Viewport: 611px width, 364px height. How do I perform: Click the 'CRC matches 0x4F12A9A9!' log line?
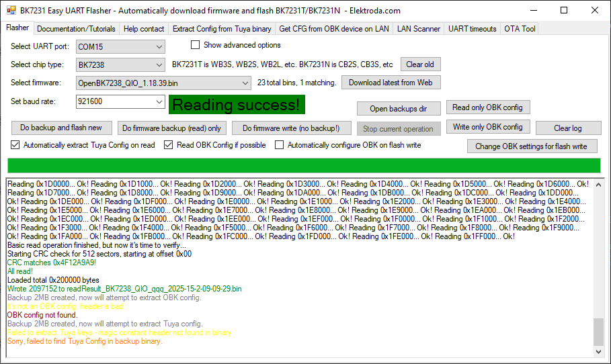click(52, 263)
